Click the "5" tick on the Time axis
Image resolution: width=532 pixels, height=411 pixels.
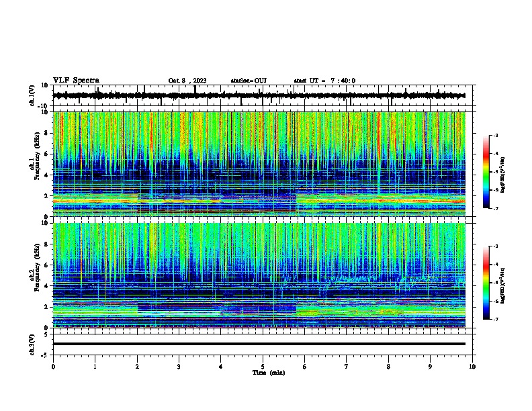pyautogui.click(x=263, y=367)
